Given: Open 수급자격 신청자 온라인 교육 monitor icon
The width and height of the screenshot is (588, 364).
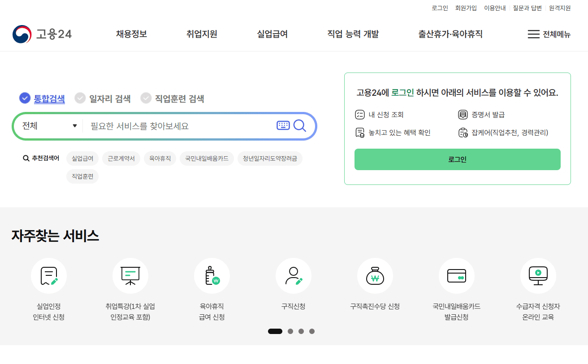Looking at the screenshot, I should tap(538, 276).
